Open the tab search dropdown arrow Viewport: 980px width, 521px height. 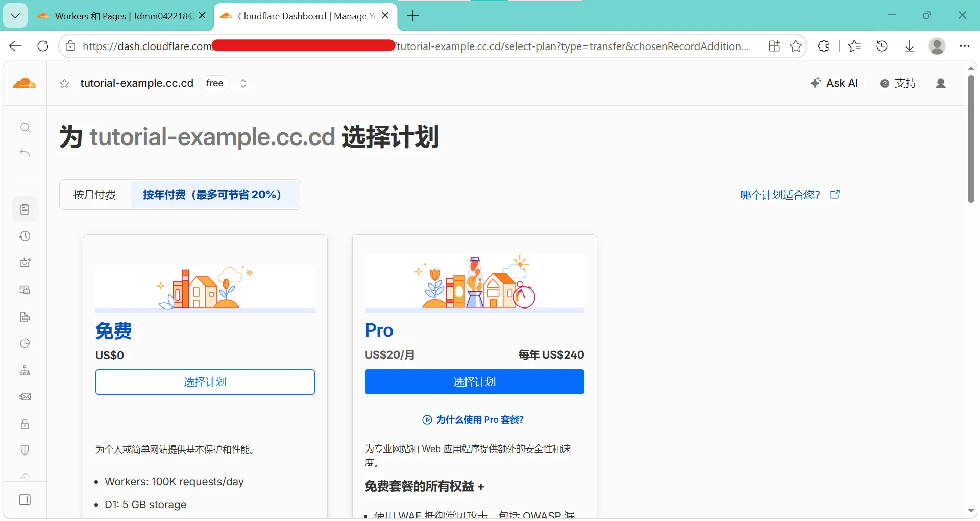click(15, 16)
